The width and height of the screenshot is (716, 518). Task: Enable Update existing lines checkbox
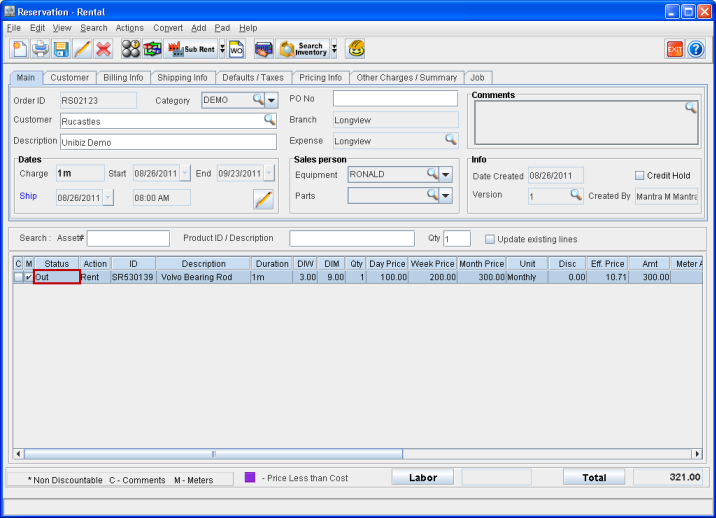point(490,239)
